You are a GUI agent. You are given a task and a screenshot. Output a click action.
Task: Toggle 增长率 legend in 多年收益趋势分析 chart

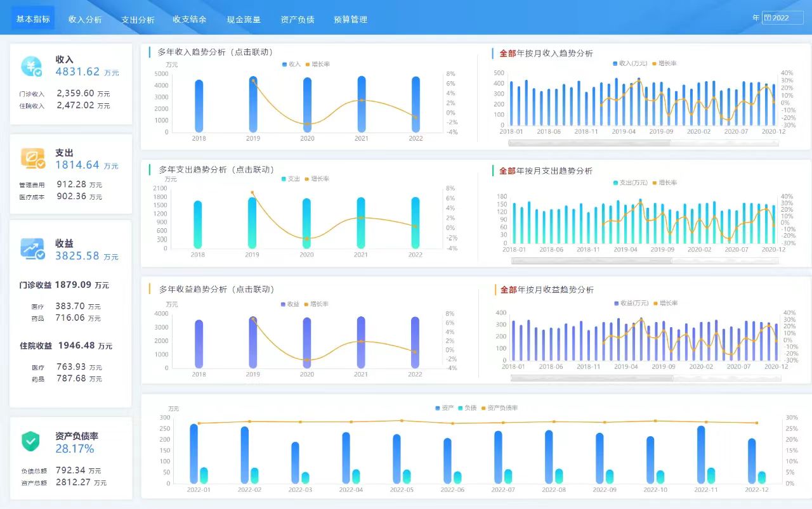316,304
